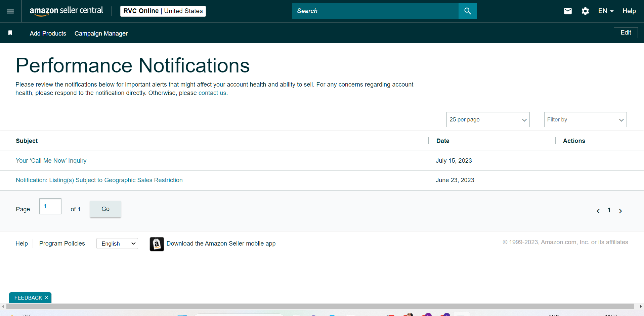Image resolution: width=644 pixels, height=316 pixels.
Task: Click the scrollbar right arrow
Action: [x=641, y=307]
